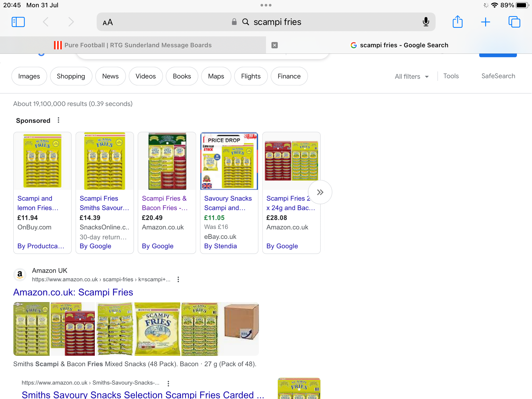This screenshot has height=399, width=532.
Task: Open Amazon UK result options menu
Action: click(x=178, y=280)
